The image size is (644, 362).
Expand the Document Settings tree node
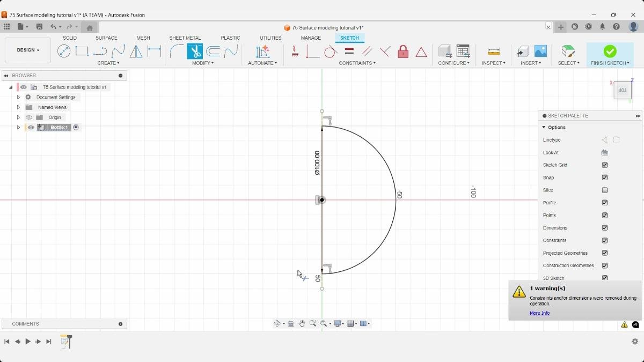[18, 97]
